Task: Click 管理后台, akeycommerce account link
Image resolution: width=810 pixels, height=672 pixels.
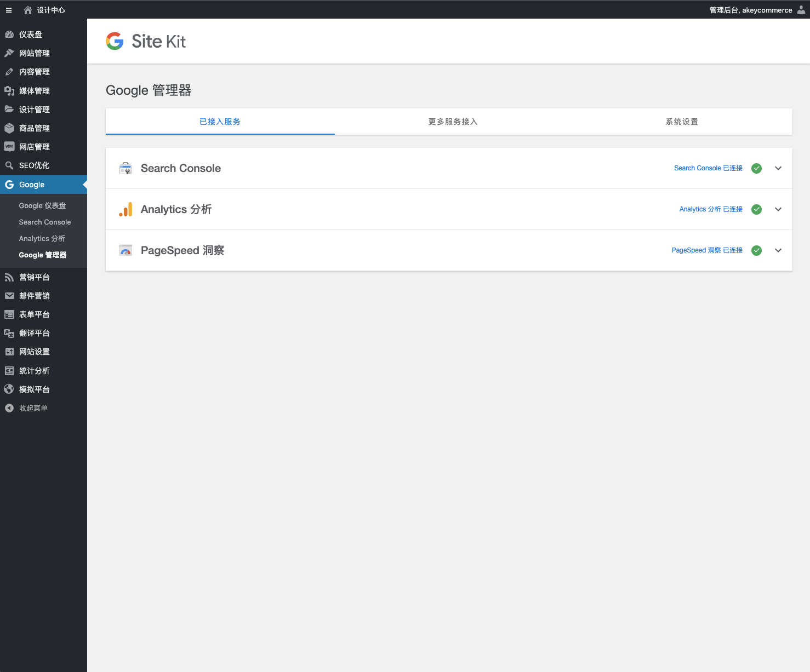Action: coord(751,10)
